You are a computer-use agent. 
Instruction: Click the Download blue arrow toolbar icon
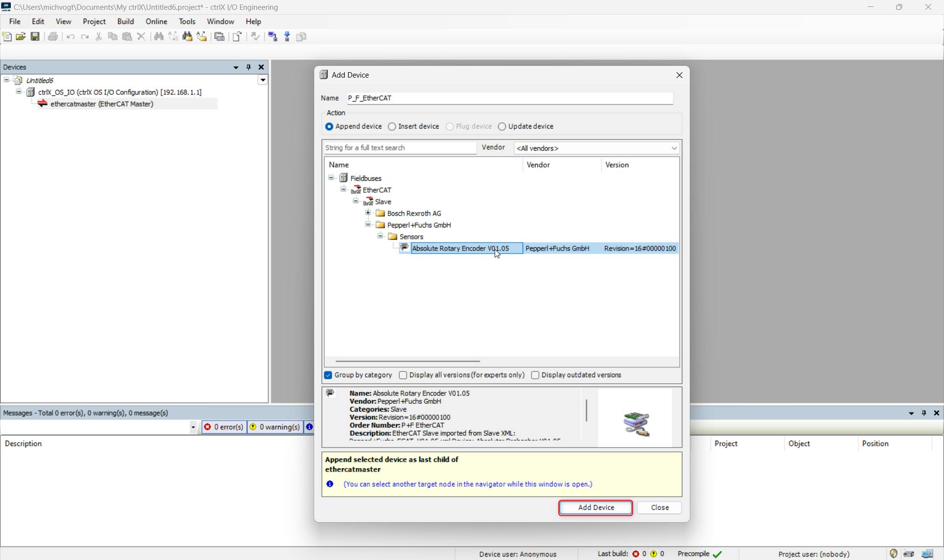pyautogui.click(x=287, y=37)
